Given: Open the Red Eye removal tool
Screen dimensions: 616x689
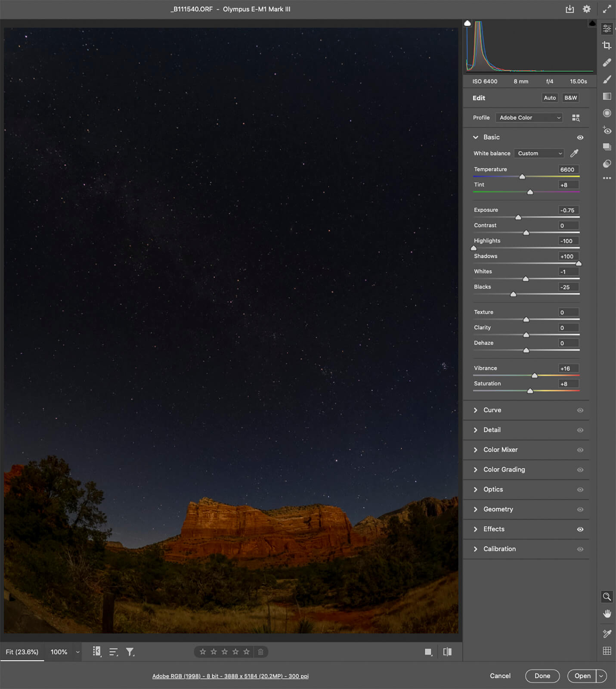Looking at the screenshot, I should [x=607, y=130].
